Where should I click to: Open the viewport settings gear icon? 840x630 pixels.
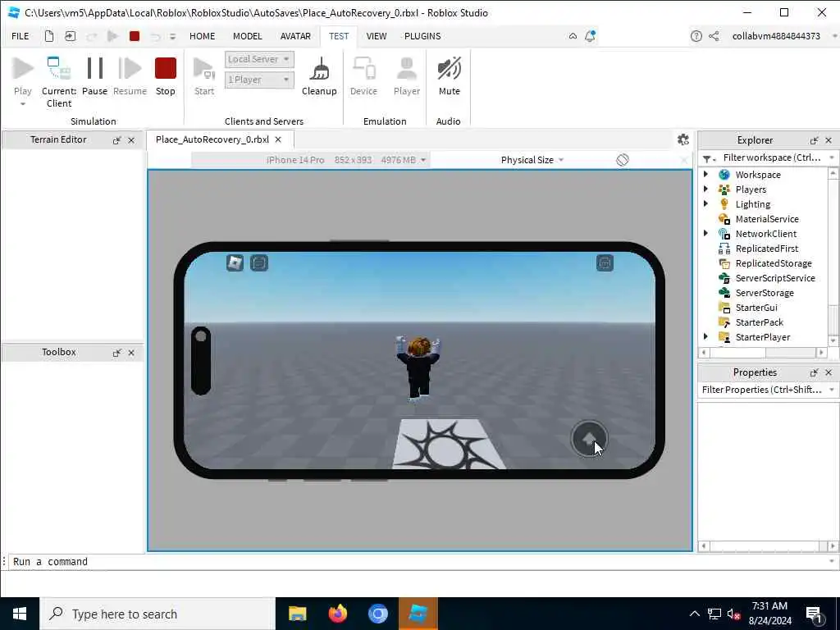click(683, 139)
